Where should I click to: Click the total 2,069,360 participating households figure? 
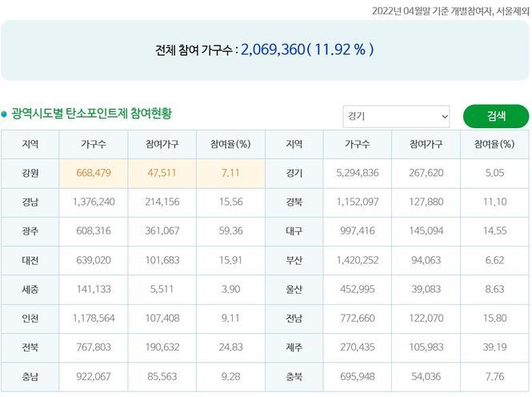tap(273, 50)
